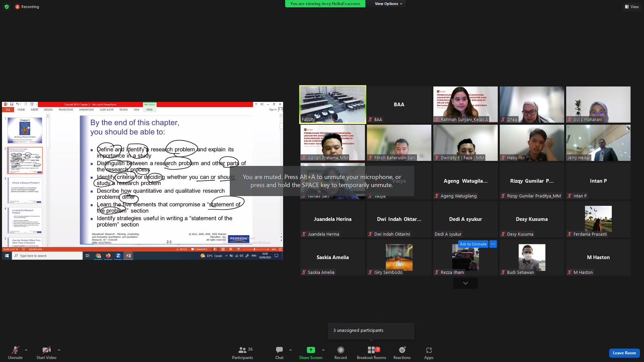Screen dimensions: 644x362
Task: Open the Participants panel in Zoom
Action: tap(243, 353)
